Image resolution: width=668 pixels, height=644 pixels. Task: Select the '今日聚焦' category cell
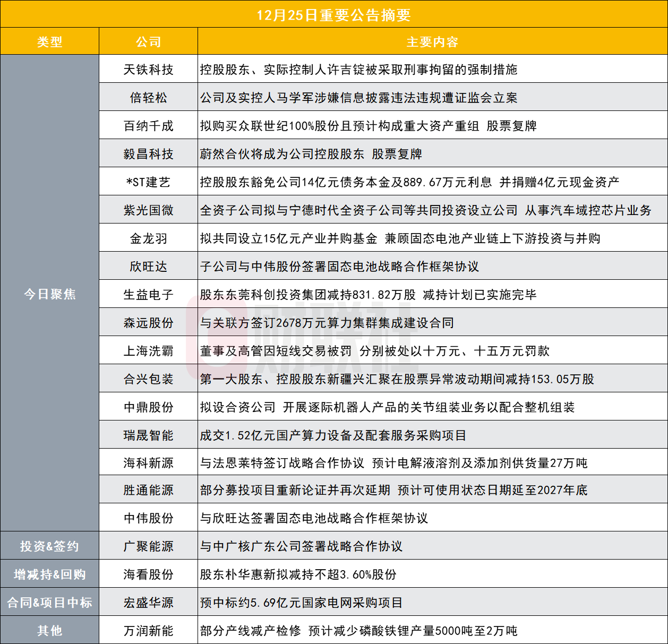49,294
